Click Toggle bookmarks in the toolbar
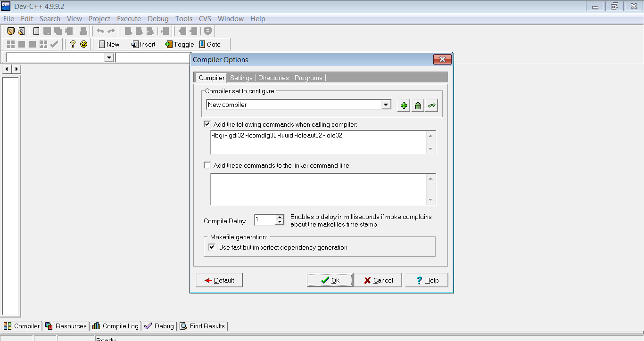Viewport: 644px width, 341px height. (180, 44)
